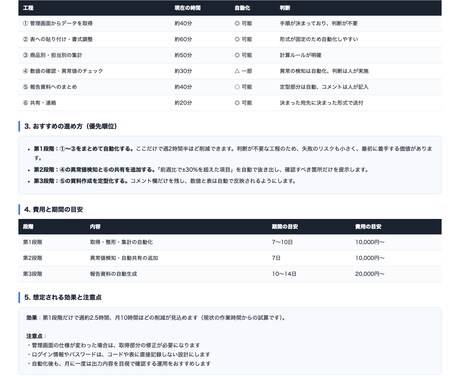The width and height of the screenshot is (460, 380).
Task: Click bullet "第1段階：①〜③をまとめて自動化する。"
Action: (84, 149)
